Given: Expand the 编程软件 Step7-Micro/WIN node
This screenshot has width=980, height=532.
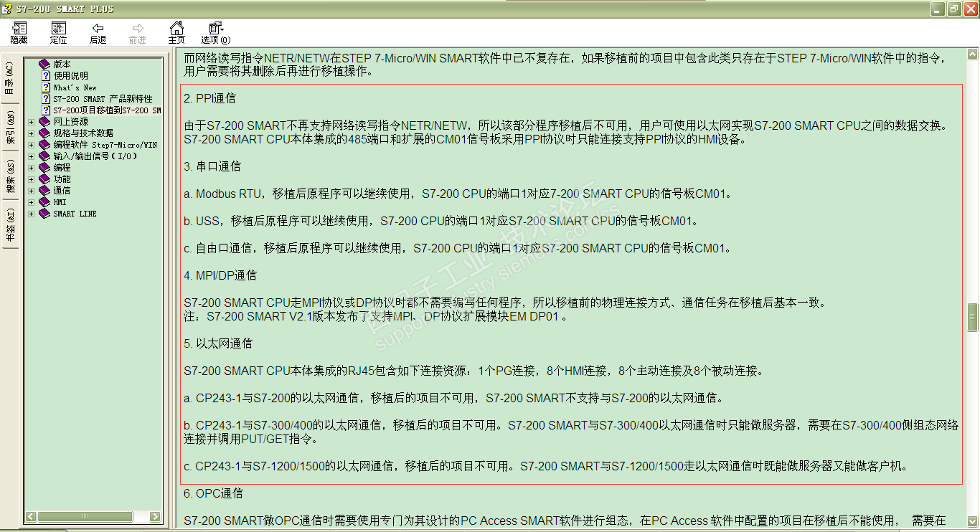Looking at the screenshot, I should point(32,145).
